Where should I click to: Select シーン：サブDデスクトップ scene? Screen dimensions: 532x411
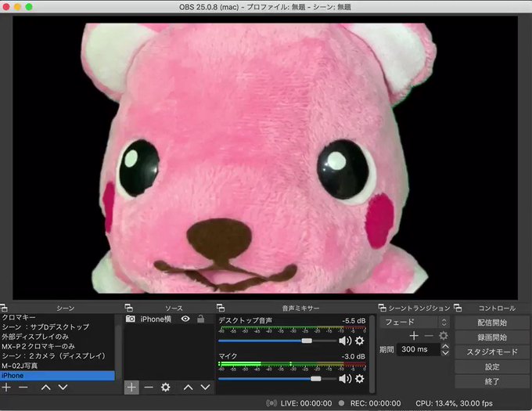(x=57, y=326)
